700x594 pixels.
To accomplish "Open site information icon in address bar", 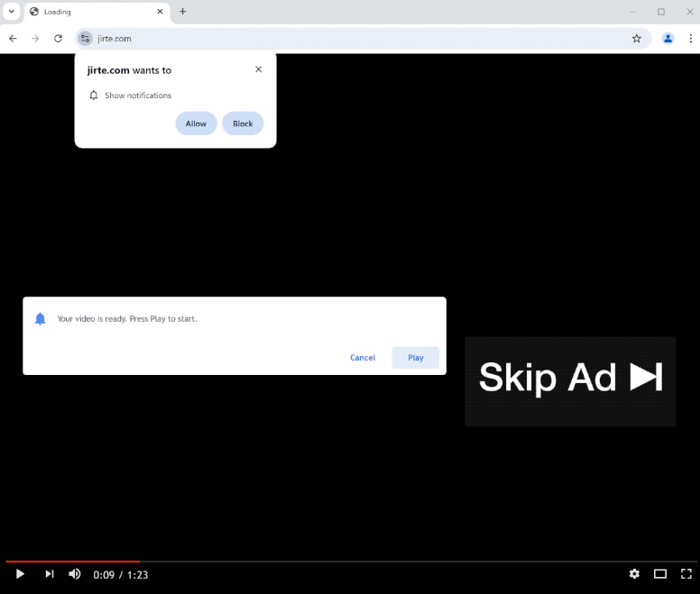I will point(85,39).
